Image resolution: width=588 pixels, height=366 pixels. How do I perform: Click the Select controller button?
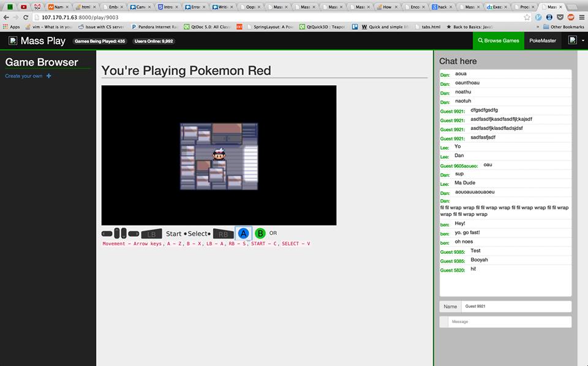(198, 234)
